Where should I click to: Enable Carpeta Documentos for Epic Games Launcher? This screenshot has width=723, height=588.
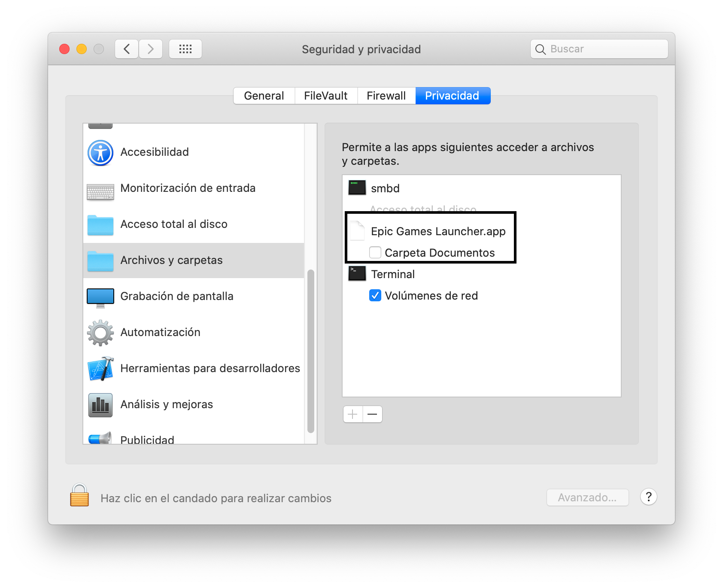point(375,252)
